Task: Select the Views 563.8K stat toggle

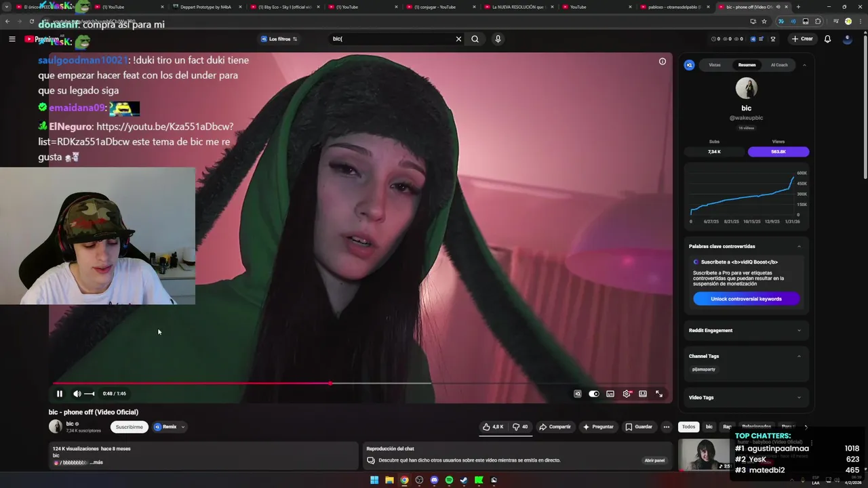Action: (x=778, y=152)
